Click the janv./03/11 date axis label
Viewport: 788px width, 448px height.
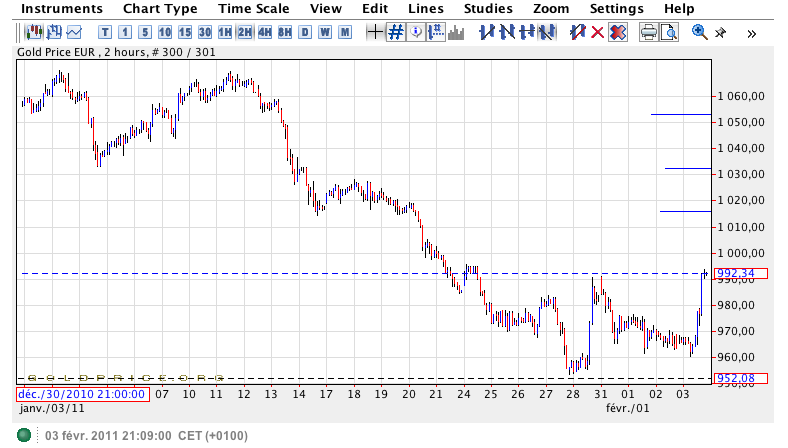coord(52,408)
